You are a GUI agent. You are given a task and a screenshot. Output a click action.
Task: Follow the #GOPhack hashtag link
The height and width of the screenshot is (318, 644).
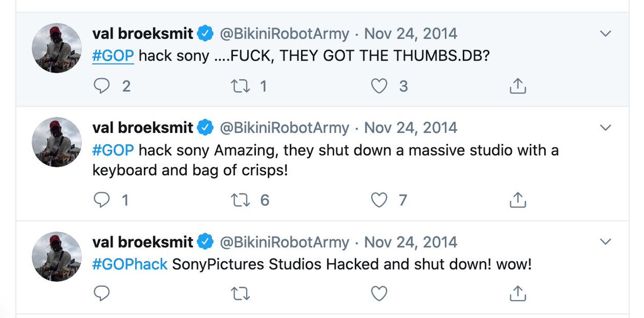coord(130,264)
